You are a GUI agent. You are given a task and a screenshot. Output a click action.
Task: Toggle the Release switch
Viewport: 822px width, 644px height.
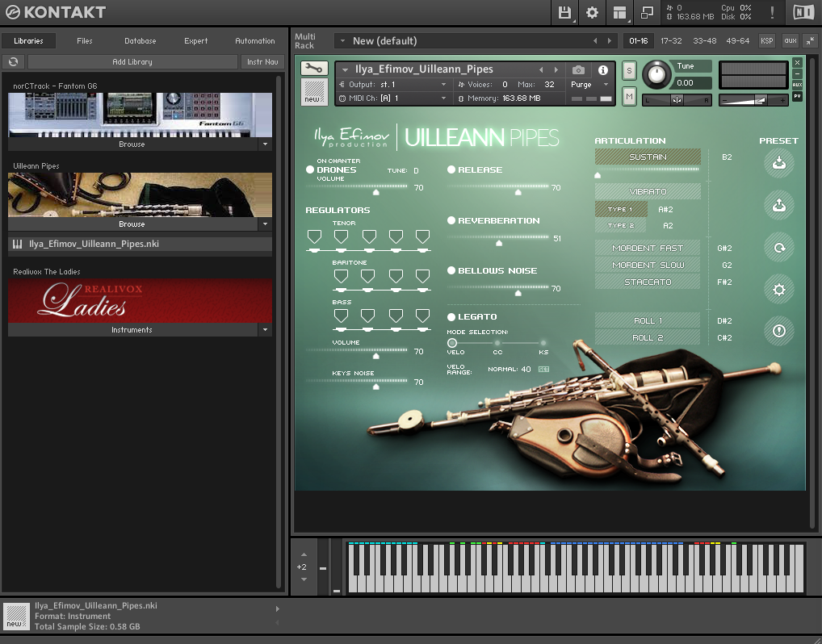pos(451,169)
